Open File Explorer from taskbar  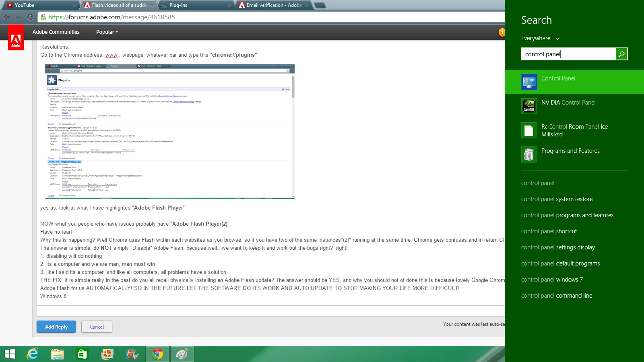click(58, 354)
